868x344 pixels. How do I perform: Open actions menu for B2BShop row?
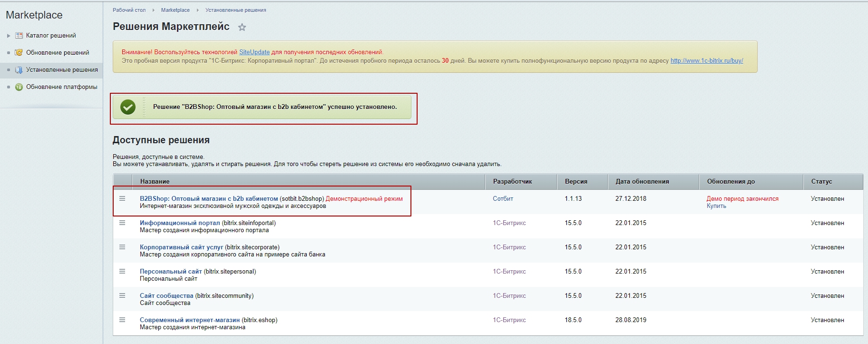coord(122,198)
